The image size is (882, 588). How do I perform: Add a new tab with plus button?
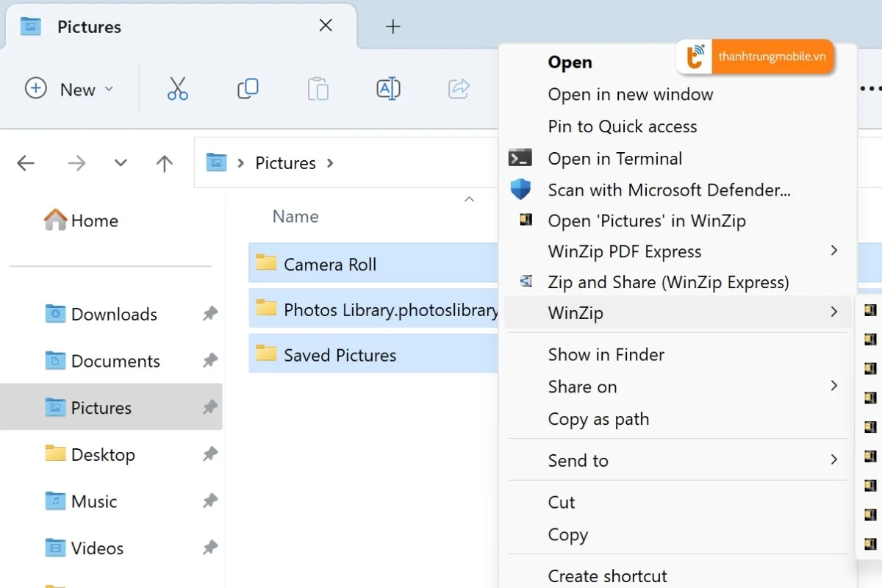(x=393, y=27)
